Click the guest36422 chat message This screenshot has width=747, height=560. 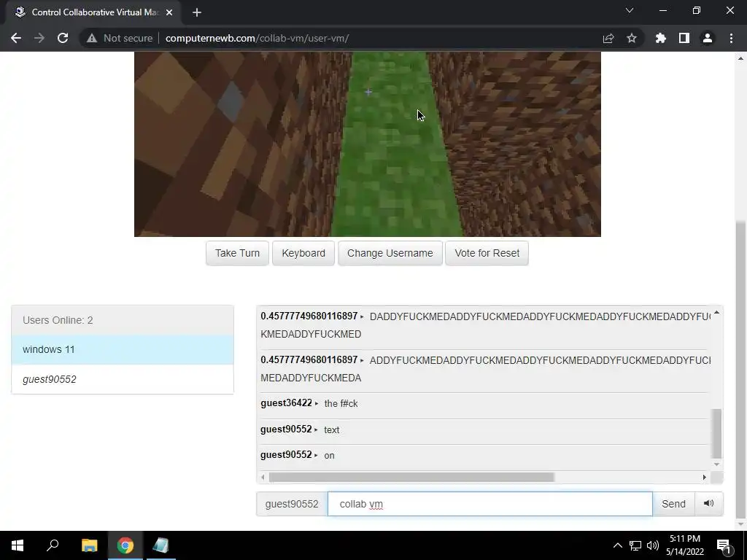tap(484, 404)
